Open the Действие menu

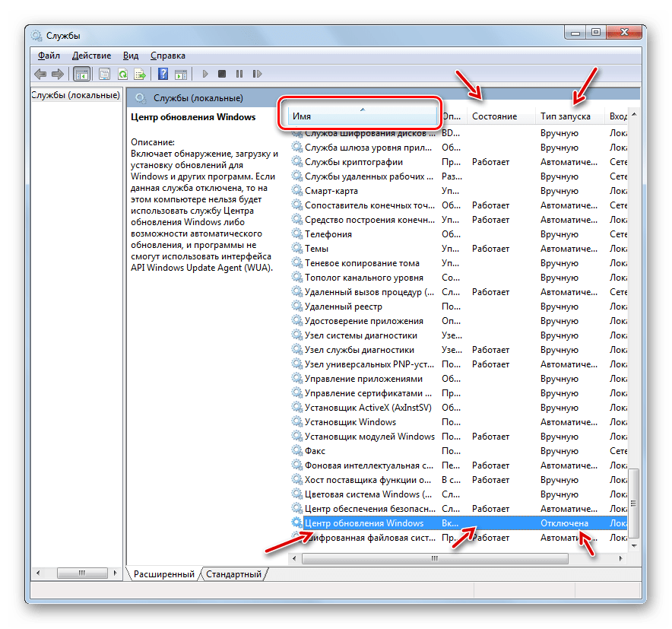pos(91,56)
